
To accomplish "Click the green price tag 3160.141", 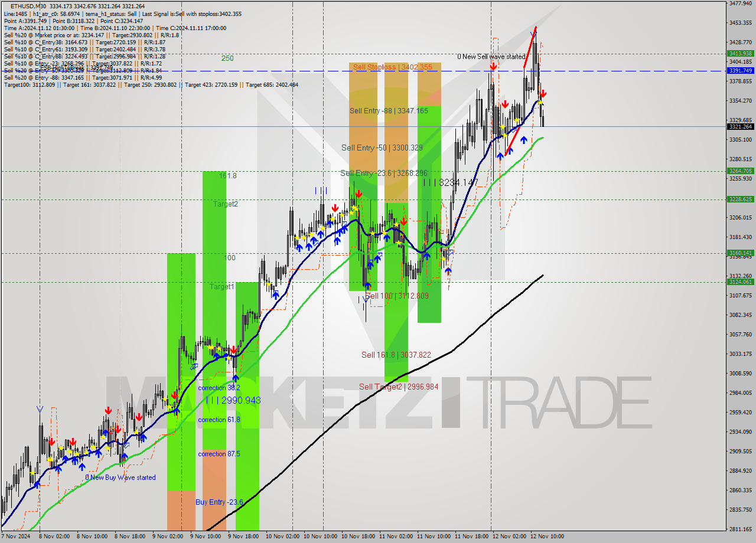I will pos(740,253).
